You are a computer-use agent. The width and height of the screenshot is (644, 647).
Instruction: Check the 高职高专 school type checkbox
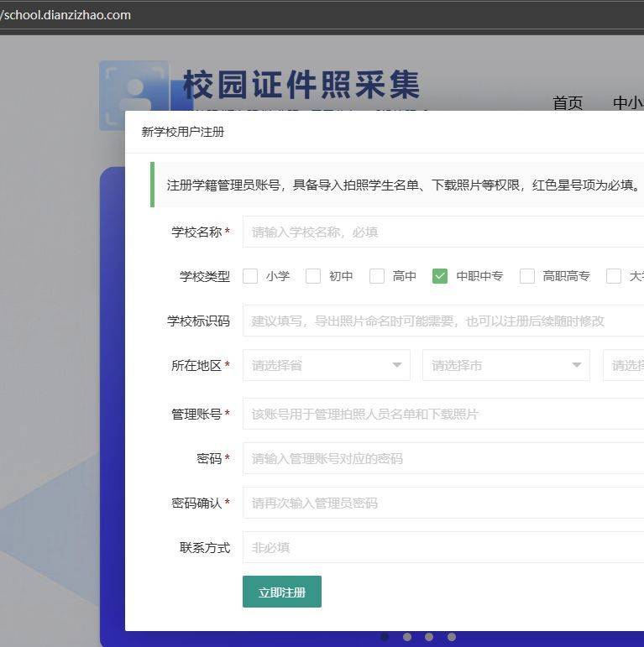[527, 276]
